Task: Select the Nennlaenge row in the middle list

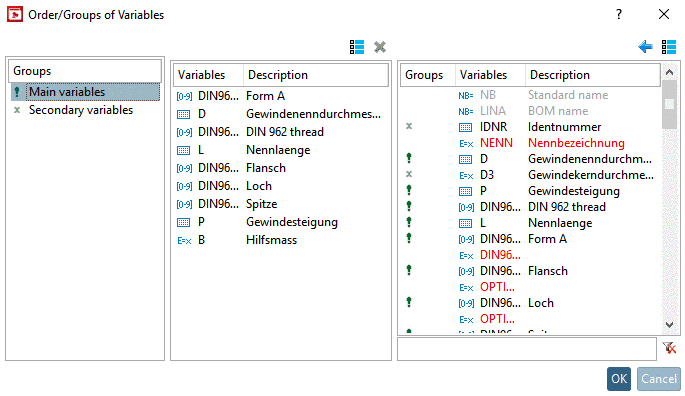Action: tap(280, 150)
